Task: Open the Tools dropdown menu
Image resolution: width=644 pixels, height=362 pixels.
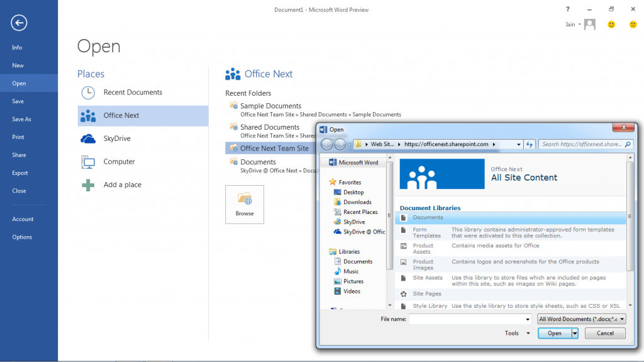Action: coord(518,334)
